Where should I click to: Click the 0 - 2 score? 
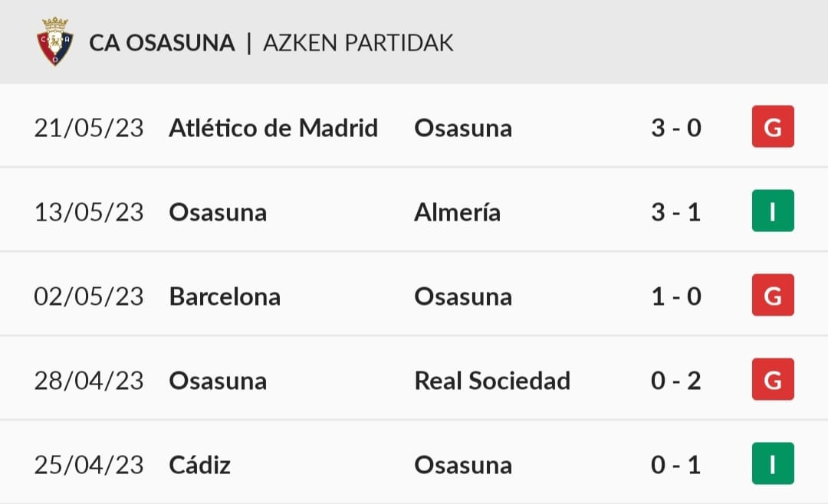pos(676,381)
